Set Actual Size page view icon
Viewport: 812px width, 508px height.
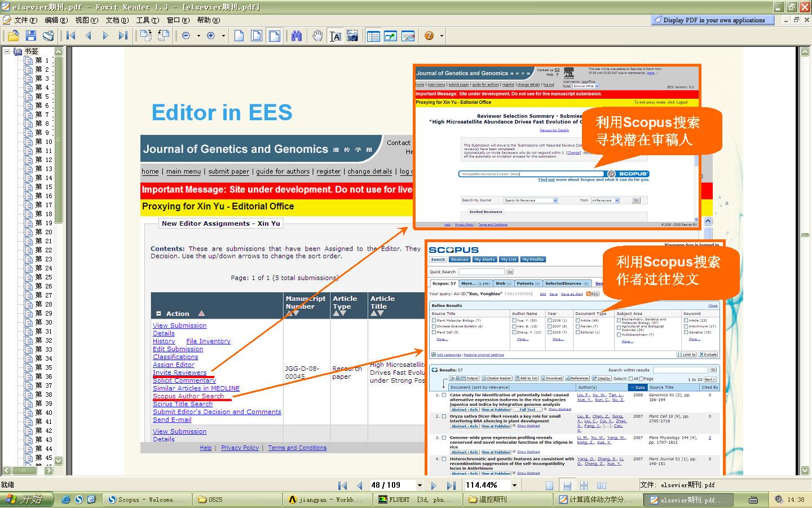(x=239, y=36)
